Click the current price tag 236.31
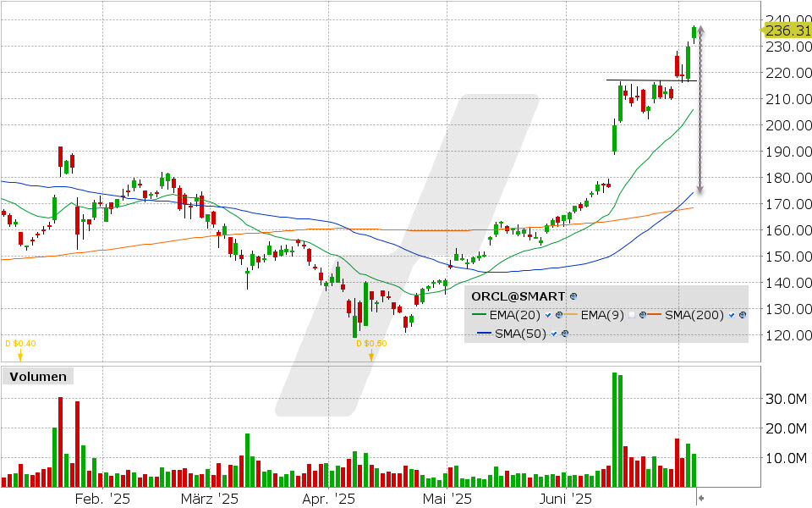Image resolution: width=812 pixels, height=508 pixels. click(786, 30)
